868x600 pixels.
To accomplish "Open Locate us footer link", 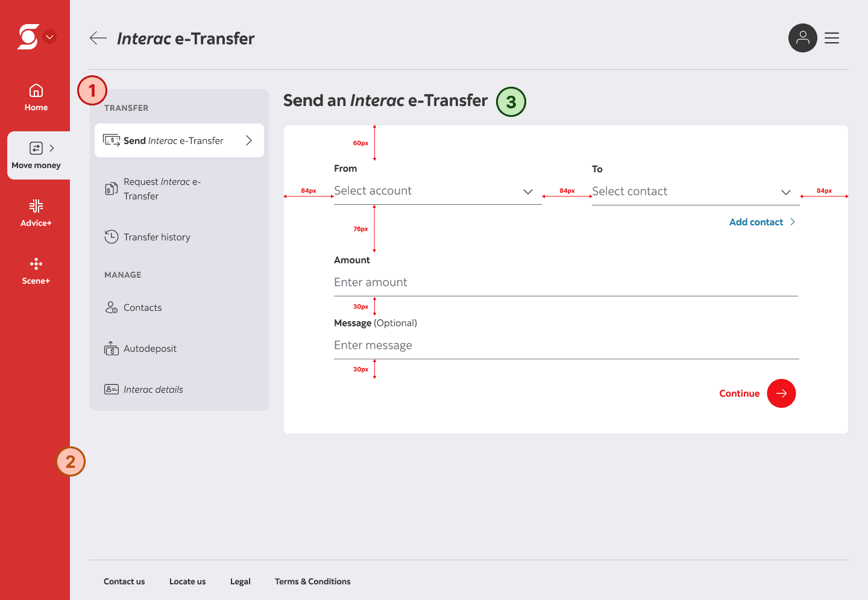I will pyautogui.click(x=187, y=581).
